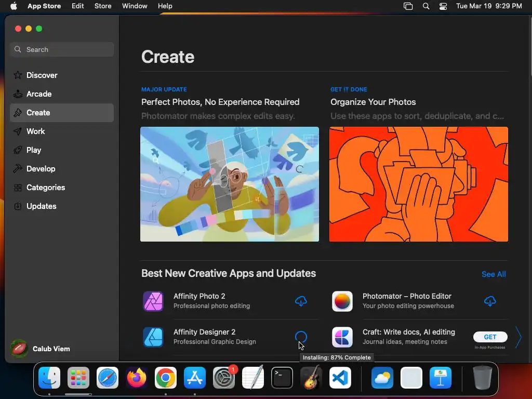Image resolution: width=532 pixels, height=399 pixels.
Task: Open TextEdit from the Dock
Action: point(253,378)
